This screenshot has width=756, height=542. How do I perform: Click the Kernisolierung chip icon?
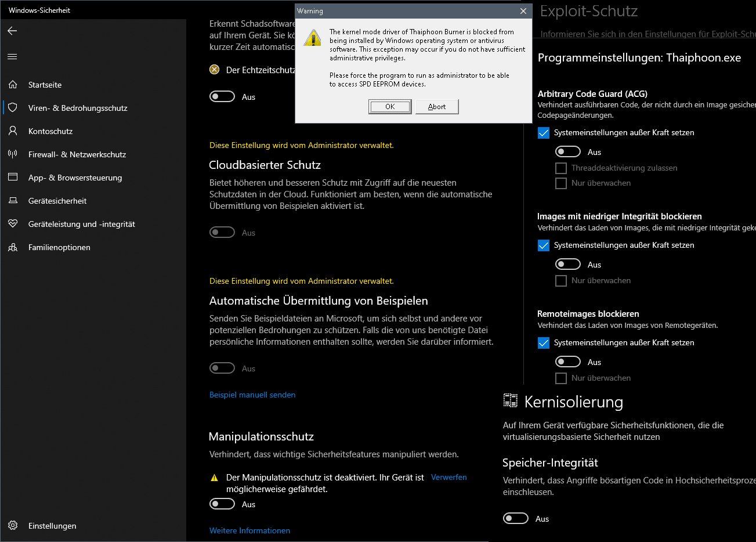pos(511,400)
